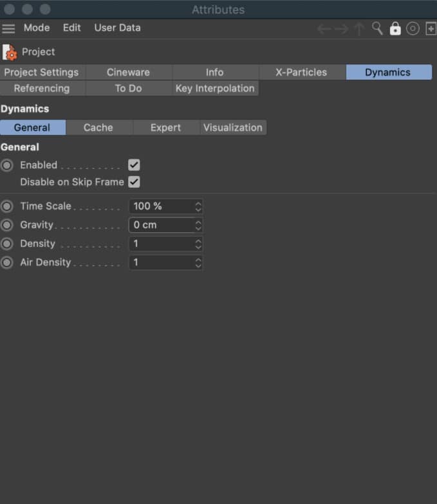Image resolution: width=437 pixels, height=504 pixels.
Task: Switch to the Project Settings tab
Action: pos(42,72)
